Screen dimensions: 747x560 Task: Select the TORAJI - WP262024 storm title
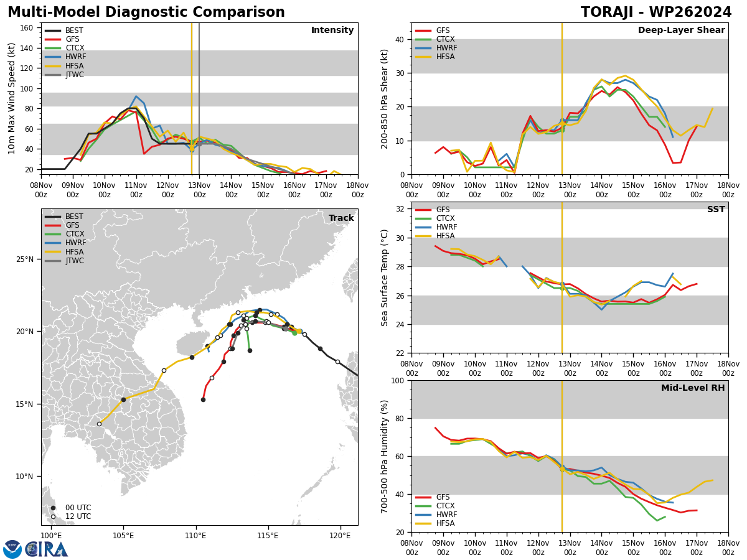point(656,12)
